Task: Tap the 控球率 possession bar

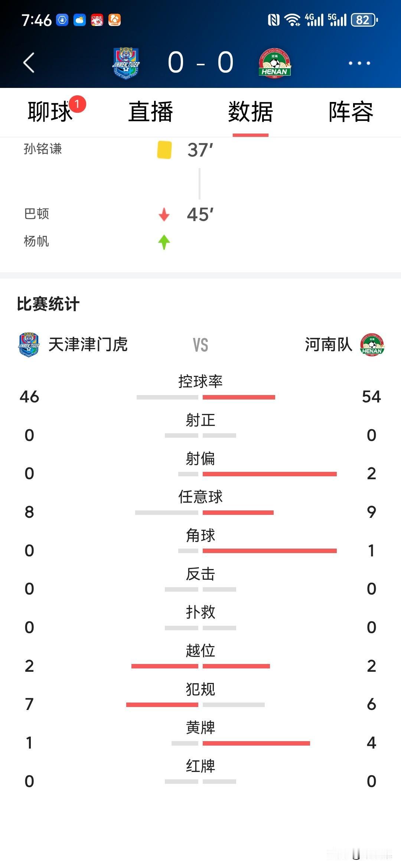Action: (x=206, y=397)
